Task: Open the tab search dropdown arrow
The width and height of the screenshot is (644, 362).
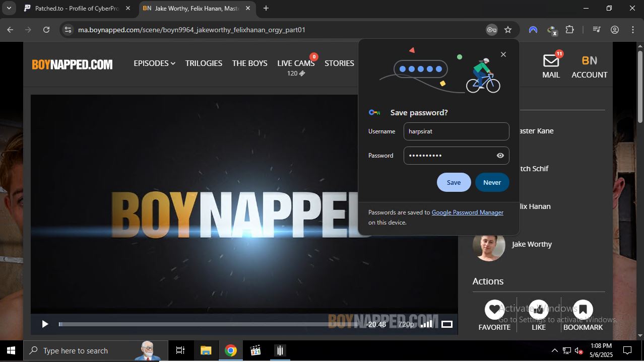Action: point(9,8)
